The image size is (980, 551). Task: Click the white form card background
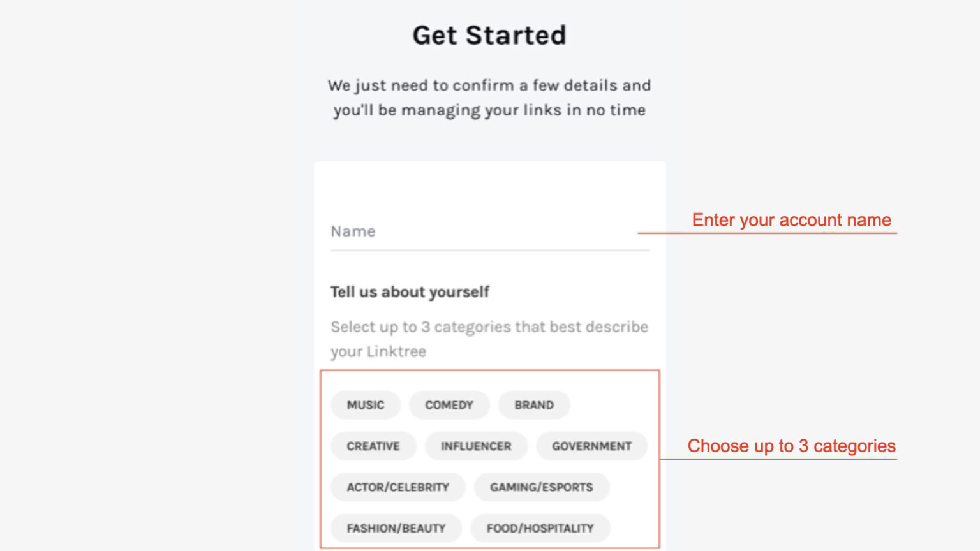489,191
